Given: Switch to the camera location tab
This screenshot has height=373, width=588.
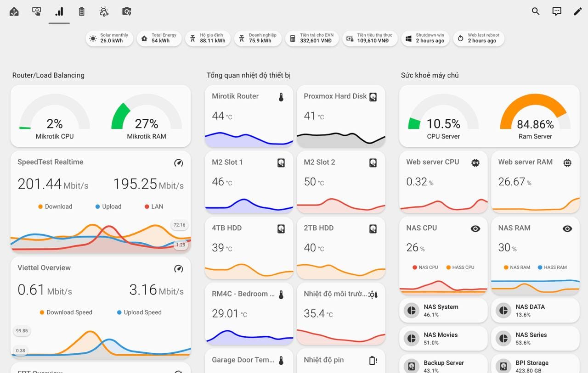Looking at the screenshot, I should point(127,11).
